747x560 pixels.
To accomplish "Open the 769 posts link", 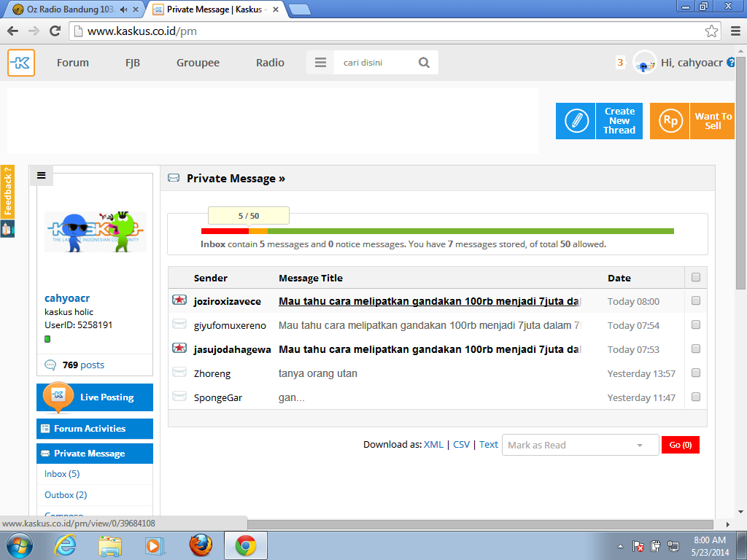I will (83, 365).
